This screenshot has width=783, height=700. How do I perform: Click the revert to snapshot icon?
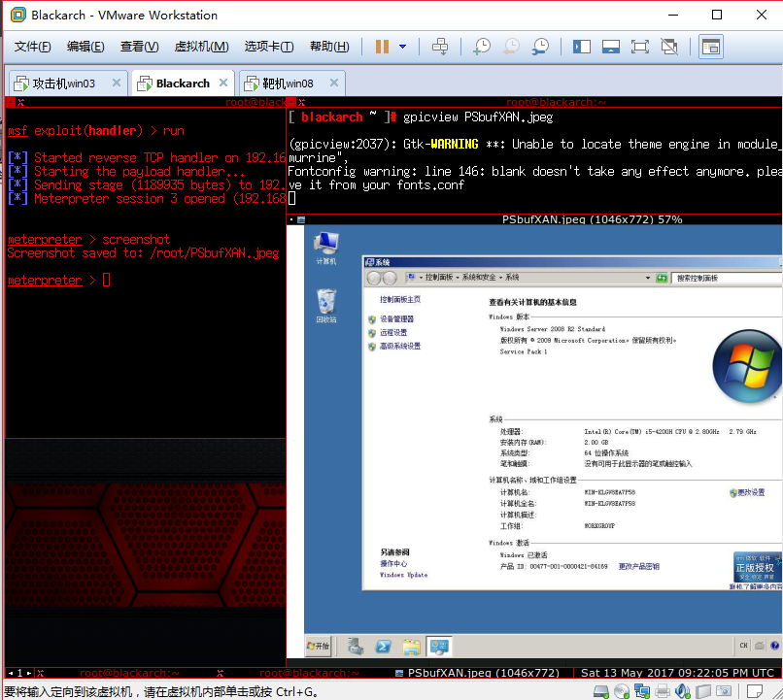511,47
